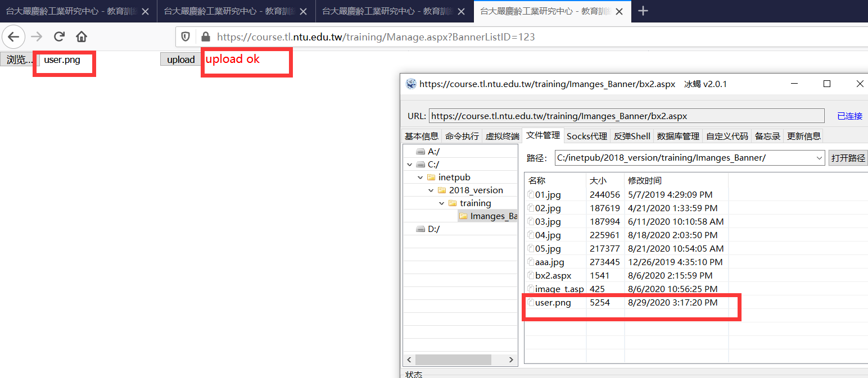Select the Imanges_Banner folder in tree
This screenshot has height=378, width=868.
[487, 216]
